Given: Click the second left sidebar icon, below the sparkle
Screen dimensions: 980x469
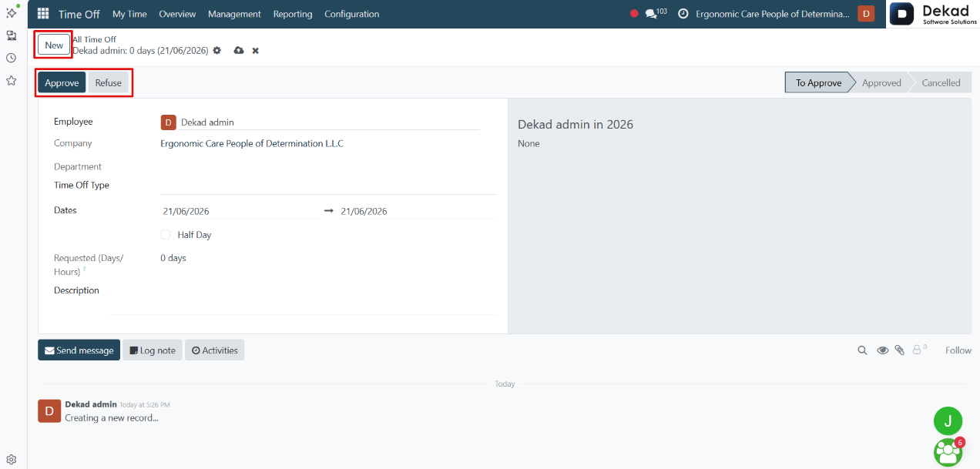Looking at the screenshot, I should pos(12,35).
